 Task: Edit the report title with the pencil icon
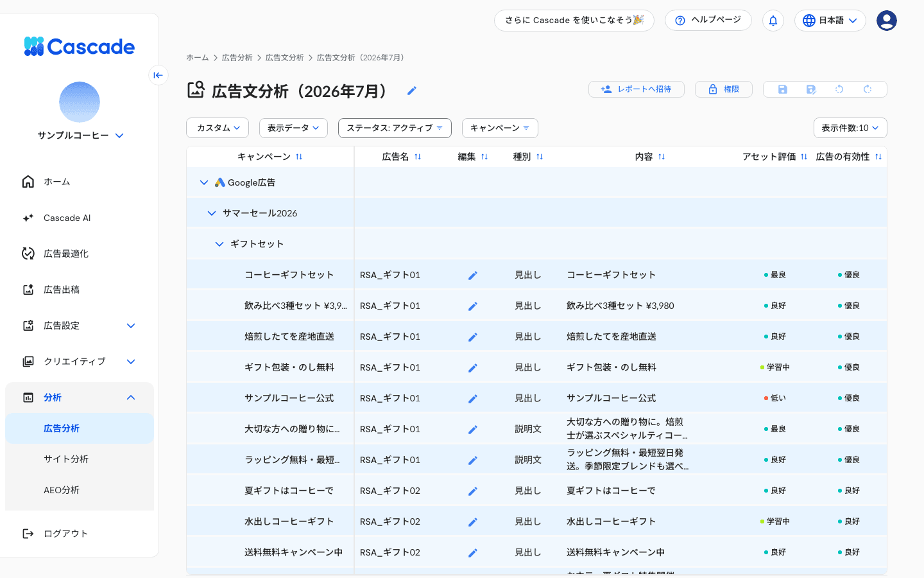click(x=412, y=91)
